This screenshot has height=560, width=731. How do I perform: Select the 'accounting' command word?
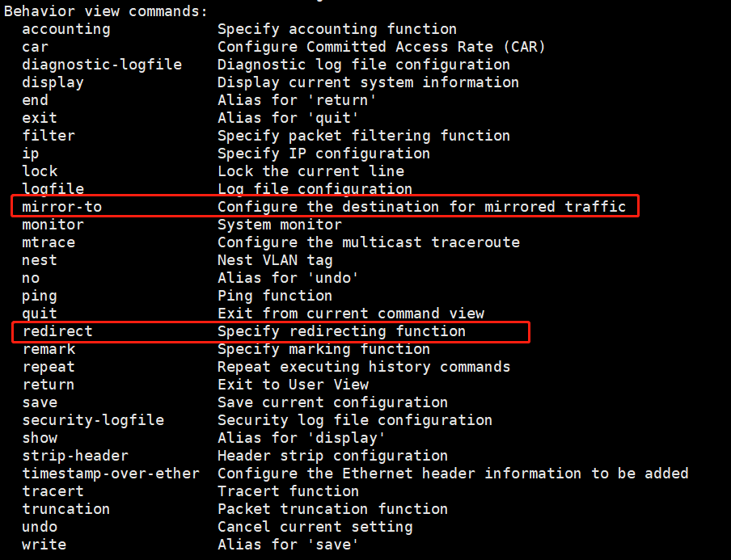(65, 29)
